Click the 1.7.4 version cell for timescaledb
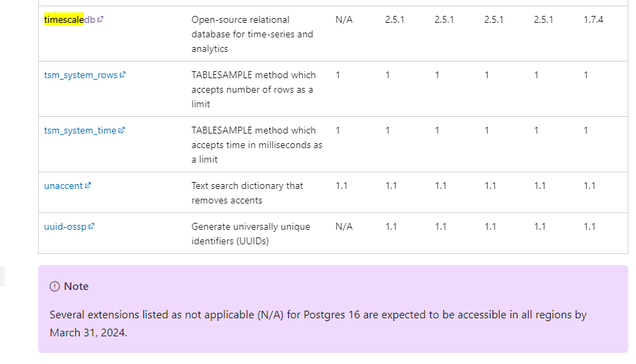This screenshot has height=364, width=636. pyautogui.click(x=594, y=19)
